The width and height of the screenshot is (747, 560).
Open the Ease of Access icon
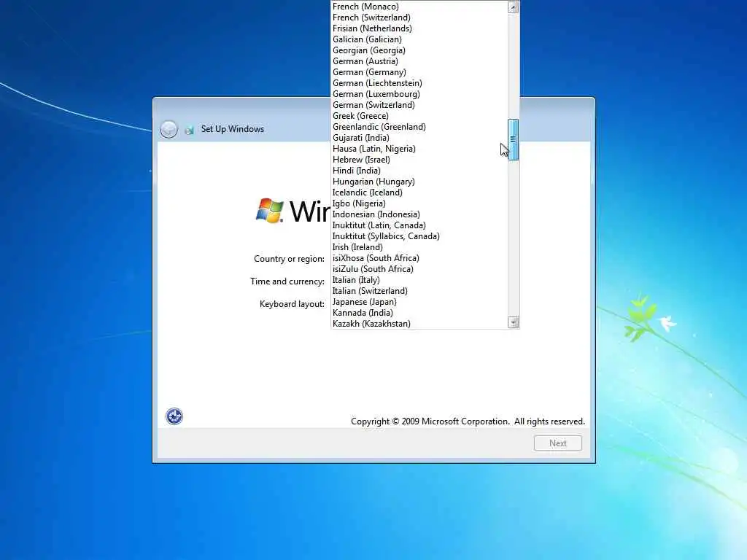tap(174, 416)
